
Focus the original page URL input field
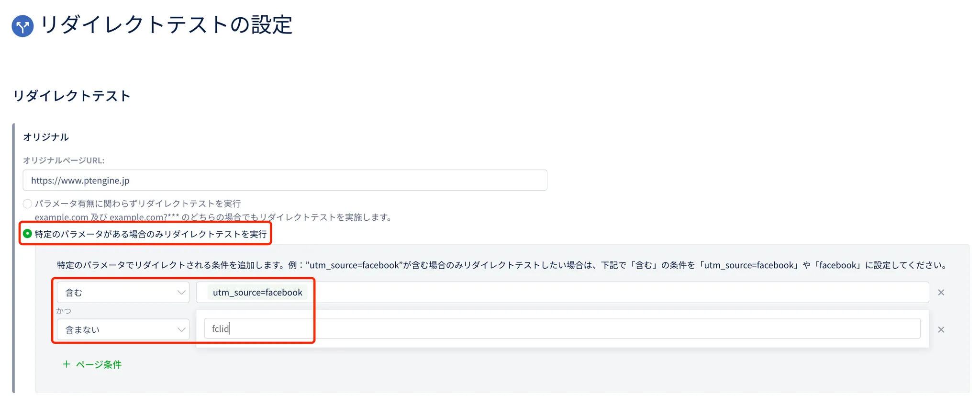pos(285,181)
